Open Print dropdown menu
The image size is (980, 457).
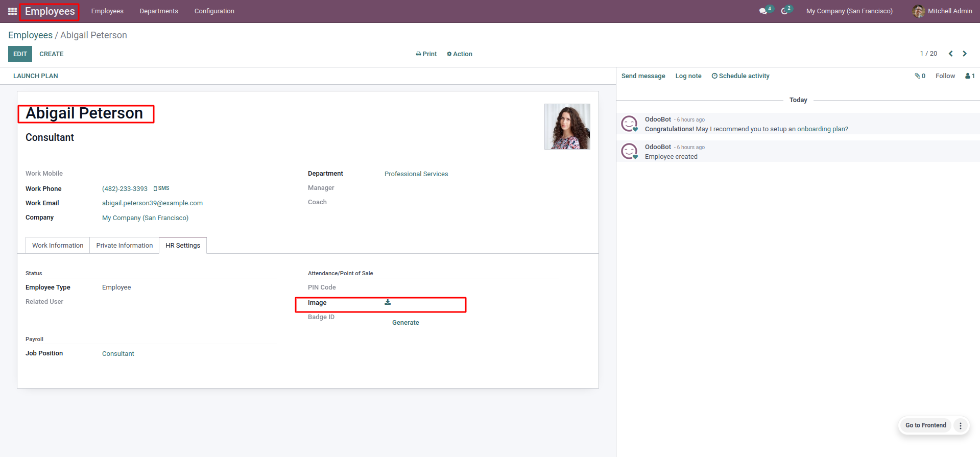click(x=426, y=54)
